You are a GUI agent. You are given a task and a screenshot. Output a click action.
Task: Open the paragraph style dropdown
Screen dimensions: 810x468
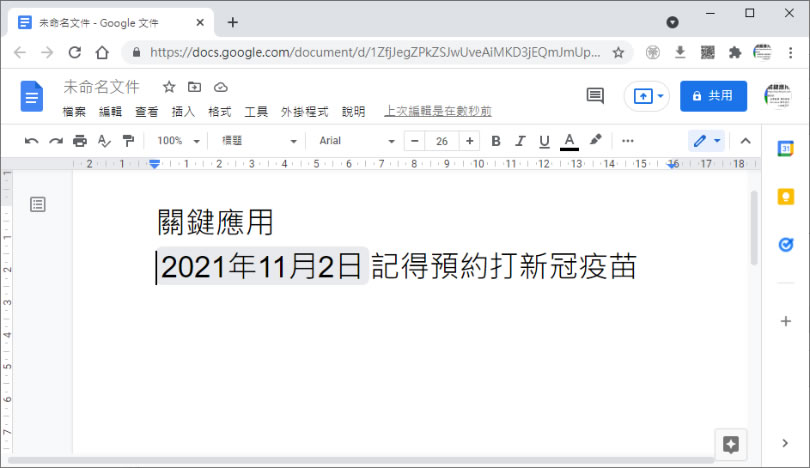[x=258, y=141]
